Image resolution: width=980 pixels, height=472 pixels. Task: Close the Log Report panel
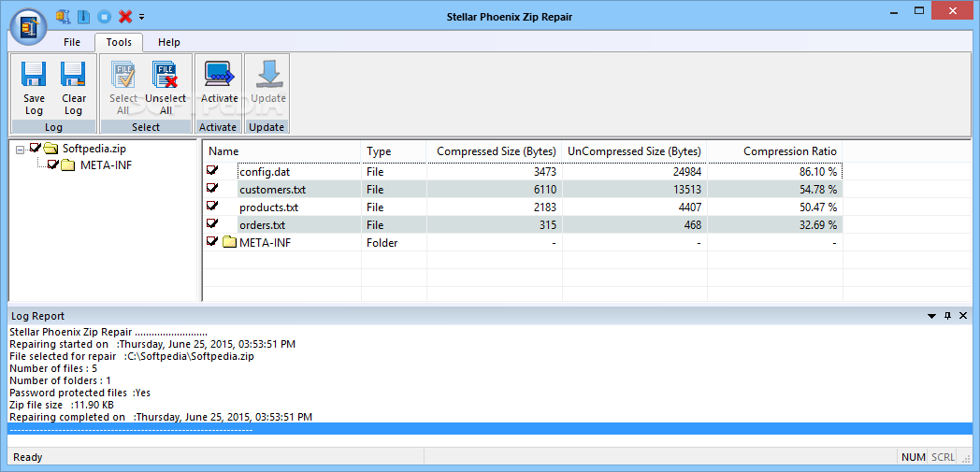coord(964,316)
